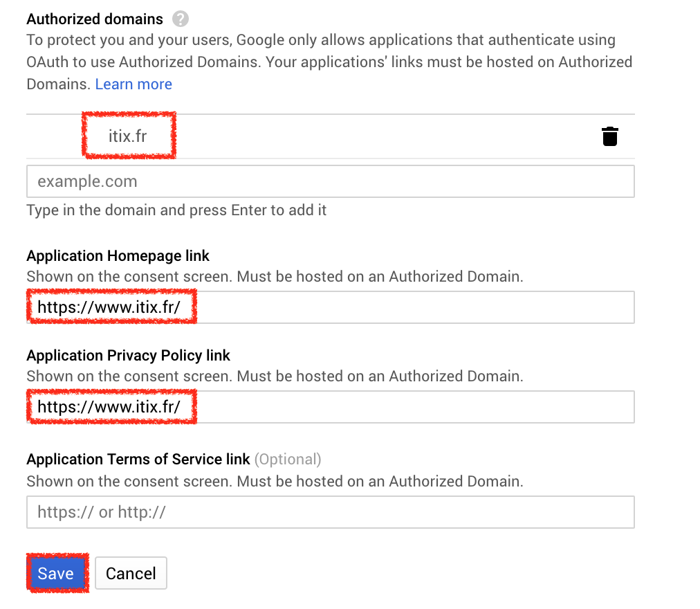Viewport: 700px width, 609px height.
Task: Click consent screen note under Privacy Policy label
Action: 275,376
